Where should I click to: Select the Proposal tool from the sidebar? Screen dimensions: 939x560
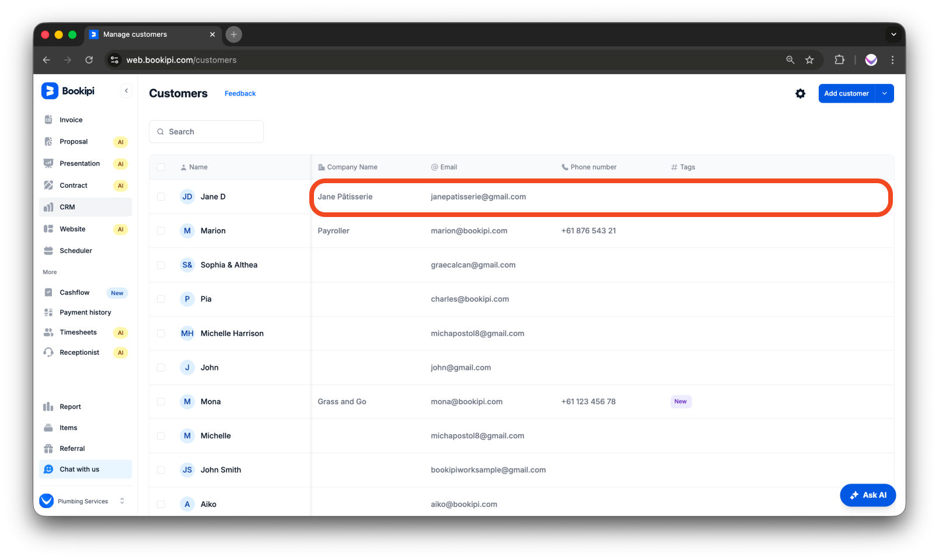74,141
